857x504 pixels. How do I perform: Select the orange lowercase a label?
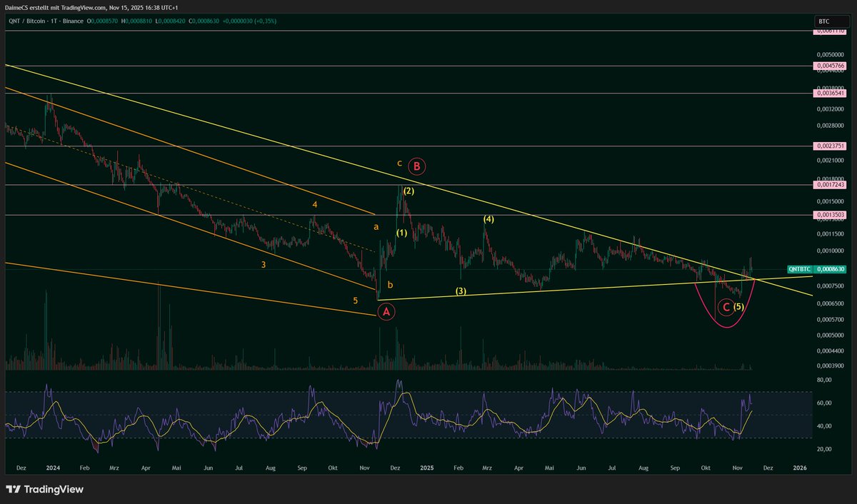pos(376,227)
